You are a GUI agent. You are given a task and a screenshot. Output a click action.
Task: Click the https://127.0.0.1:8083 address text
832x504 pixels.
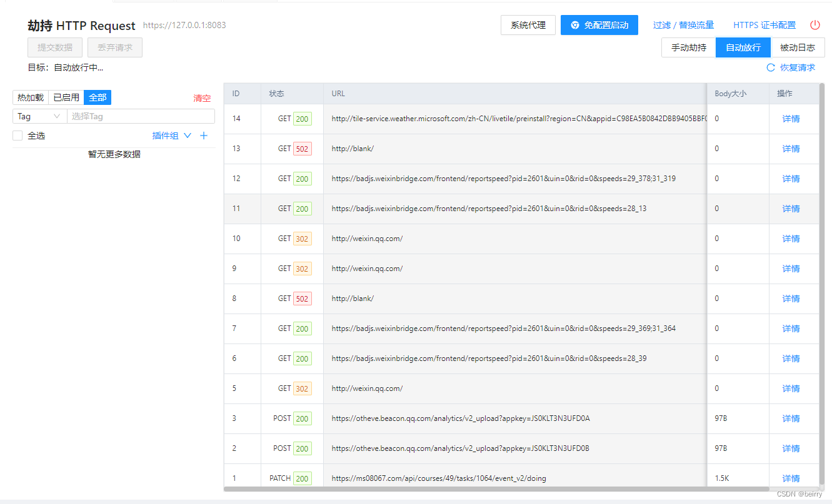(184, 26)
